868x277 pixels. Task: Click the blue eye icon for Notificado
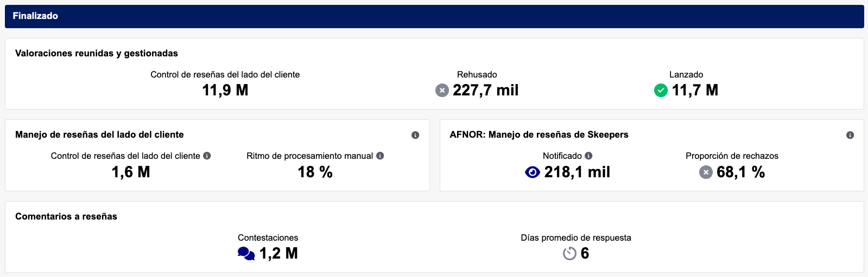(x=533, y=172)
